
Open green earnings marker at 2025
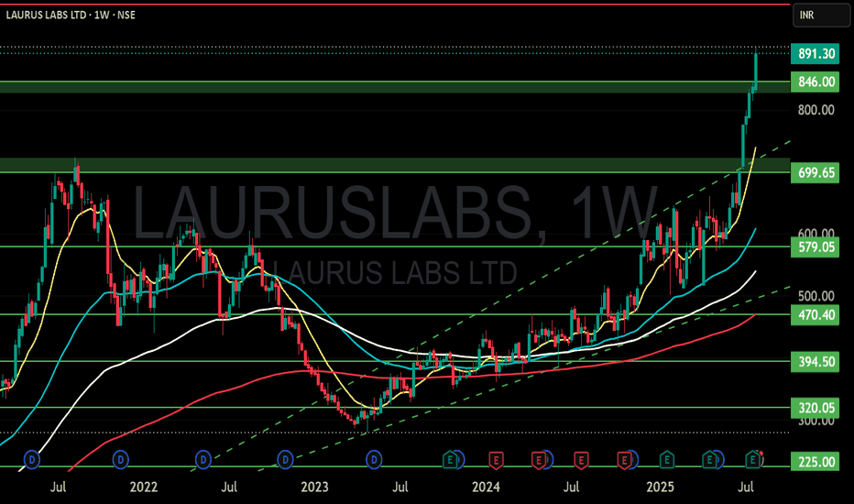(x=667, y=460)
